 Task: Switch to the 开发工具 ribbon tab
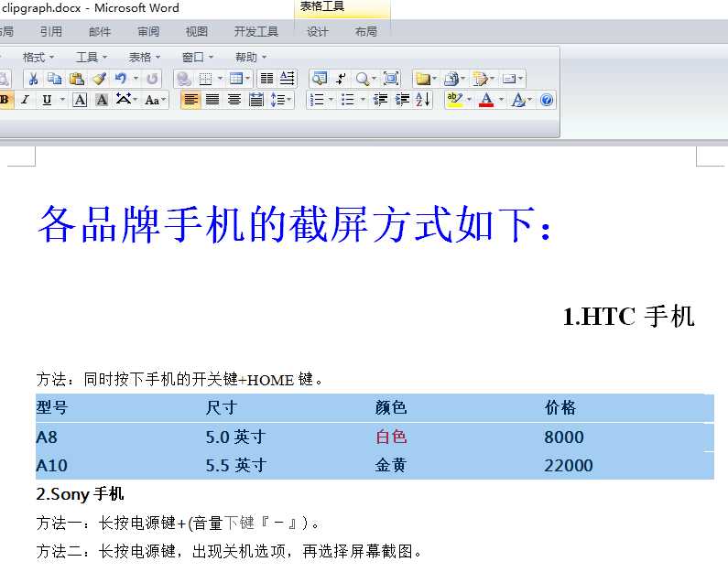255,31
